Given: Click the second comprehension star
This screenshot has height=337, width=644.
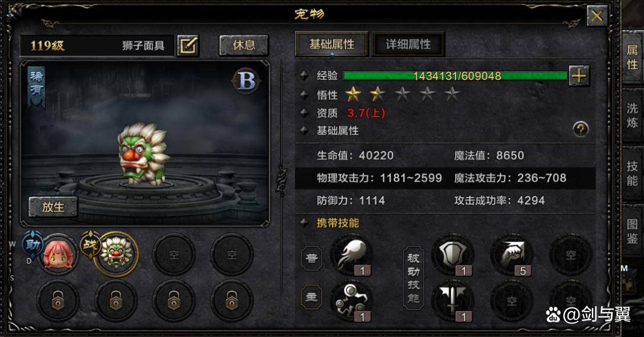Looking at the screenshot, I should pyautogui.click(x=377, y=94).
